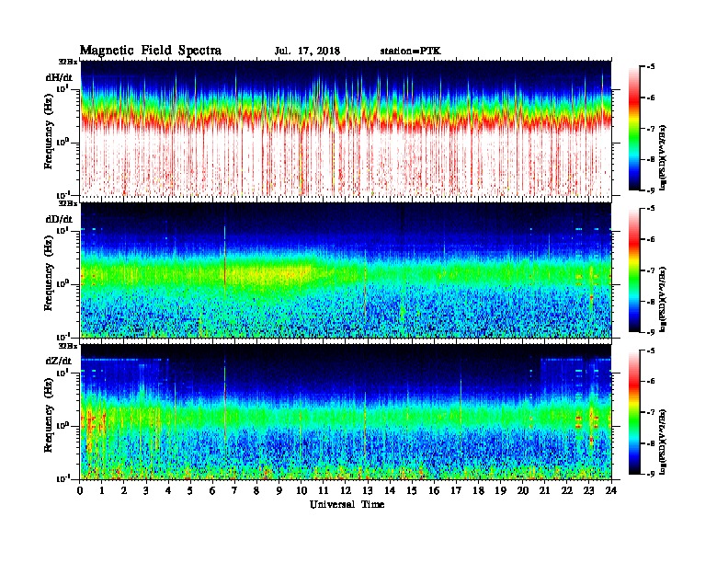Click the '-5' tick on the dH/dt color scale
Image resolution: width=728 pixels, height=563 pixels.
(x=650, y=67)
